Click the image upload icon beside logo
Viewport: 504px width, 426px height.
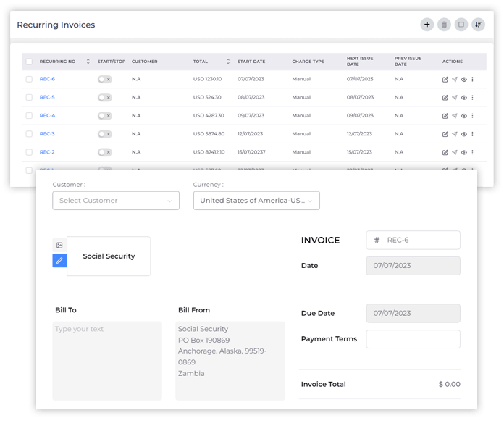pos(59,246)
